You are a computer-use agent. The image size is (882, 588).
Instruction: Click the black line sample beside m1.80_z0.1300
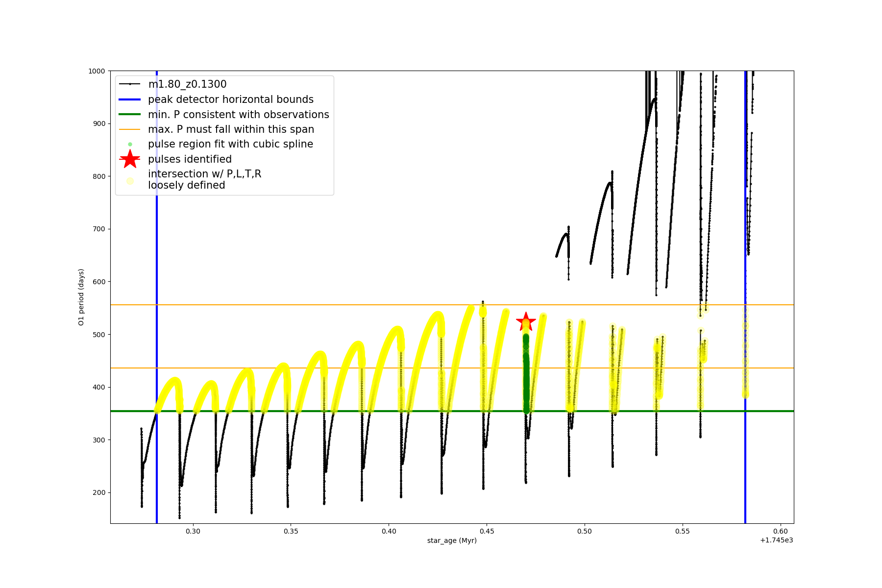(x=130, y=84)
